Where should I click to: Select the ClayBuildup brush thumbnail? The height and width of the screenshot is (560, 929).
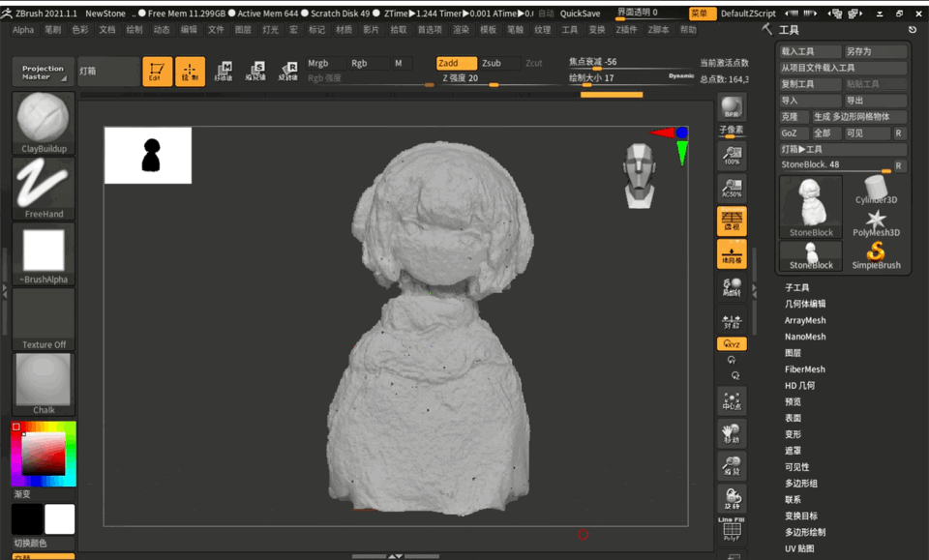(x=44, y=123)
